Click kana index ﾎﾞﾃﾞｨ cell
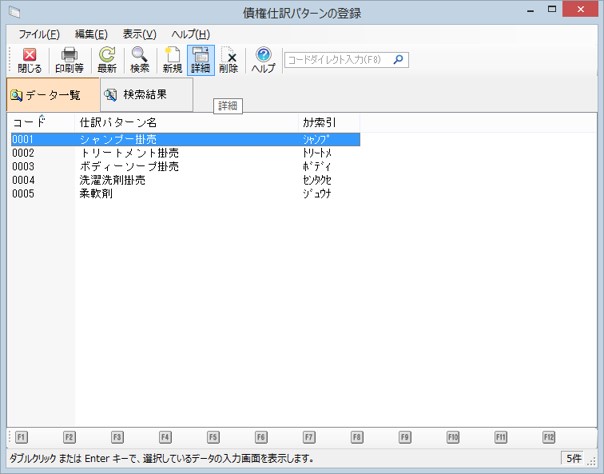Viewport: 604px width, 474px height. 317,166
